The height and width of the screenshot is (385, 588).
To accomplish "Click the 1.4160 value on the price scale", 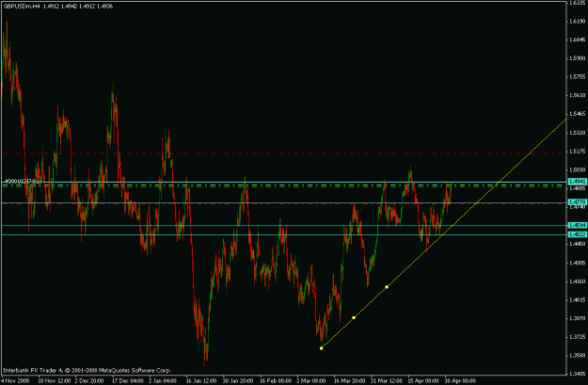I will coord(577,281).
